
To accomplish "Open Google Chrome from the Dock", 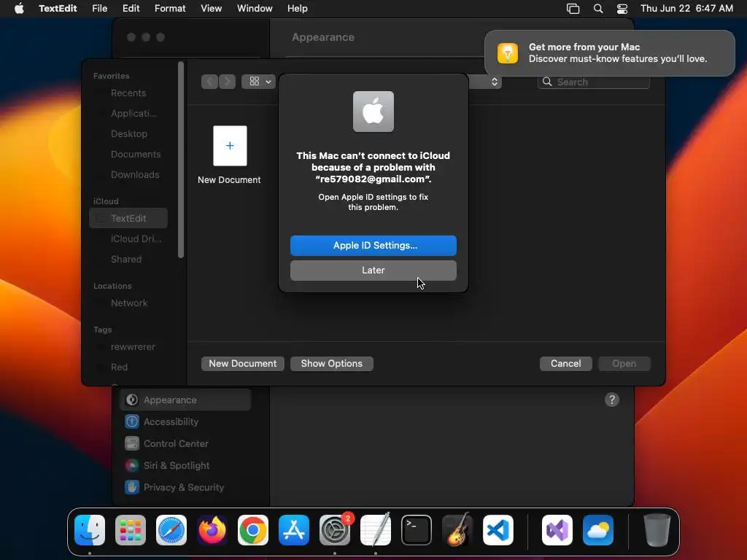I will click(x=253, y=529).
